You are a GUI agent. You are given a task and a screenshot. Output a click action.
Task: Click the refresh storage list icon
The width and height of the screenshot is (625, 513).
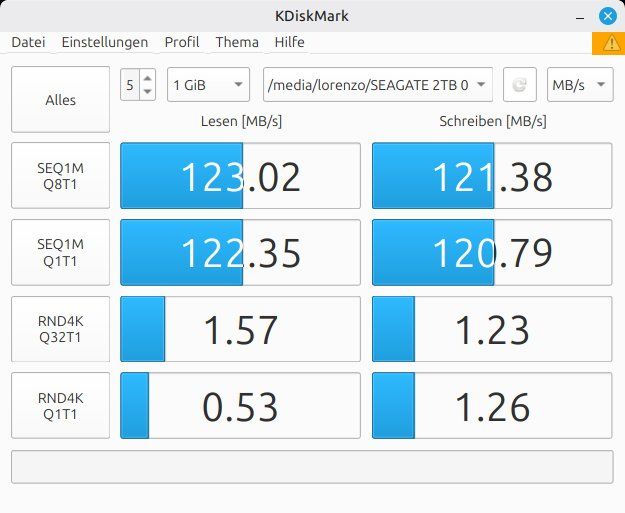click(520, 85)
